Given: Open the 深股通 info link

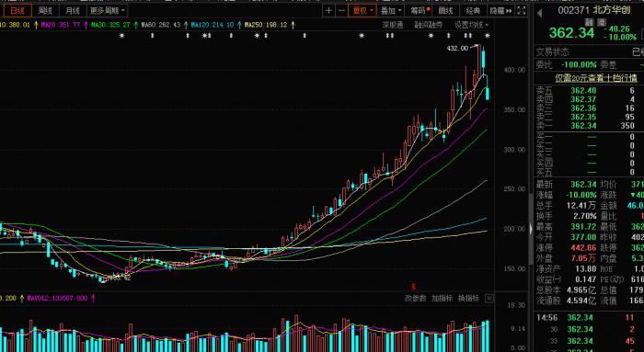Looking at the screenshot, I should click(x=393, y=25).
